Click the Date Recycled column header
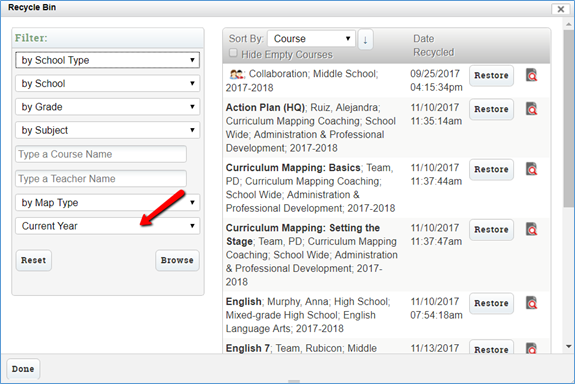 click(x=434, y=45)
